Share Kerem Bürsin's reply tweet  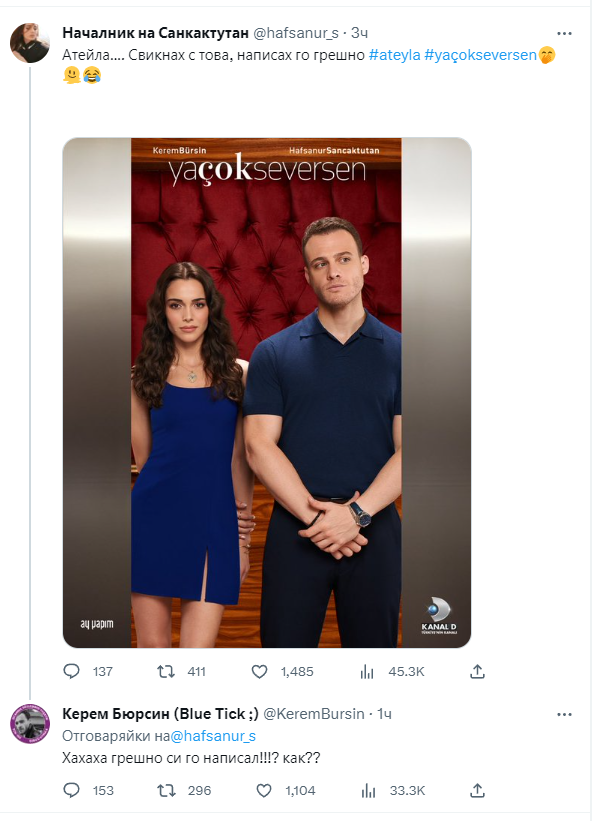point(478,790)
